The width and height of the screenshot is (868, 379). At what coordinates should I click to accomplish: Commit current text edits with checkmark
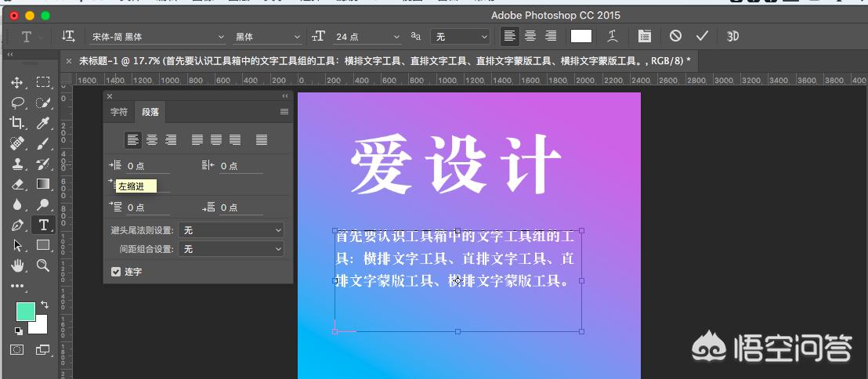coord(703,37)
